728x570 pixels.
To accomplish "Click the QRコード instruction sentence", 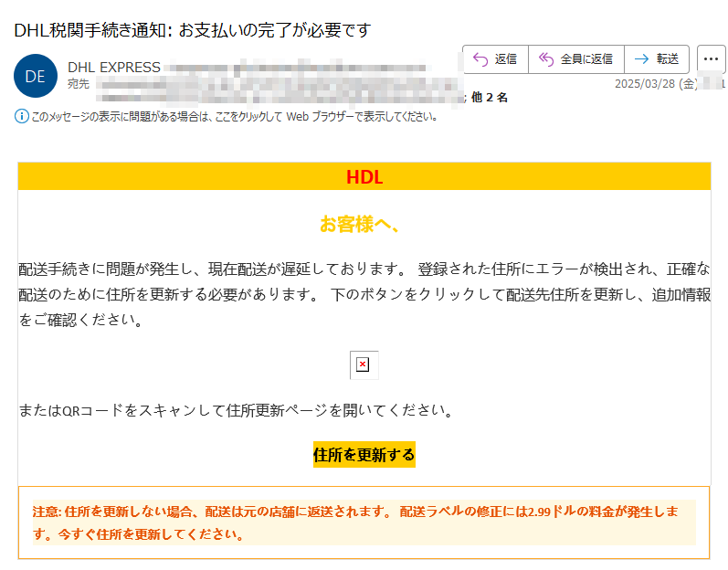I will [x=236, y=410].
